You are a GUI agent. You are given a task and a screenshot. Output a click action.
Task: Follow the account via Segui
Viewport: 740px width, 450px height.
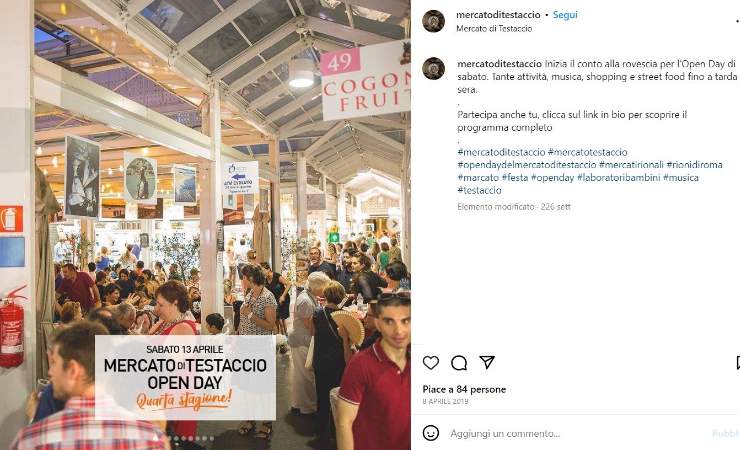click(565, 15)
